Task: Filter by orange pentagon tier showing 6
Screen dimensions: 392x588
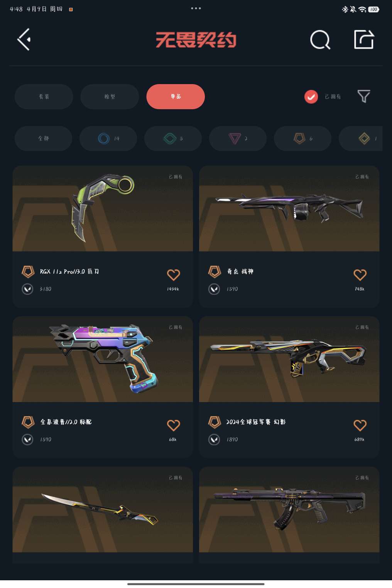Action: (302, 138)
